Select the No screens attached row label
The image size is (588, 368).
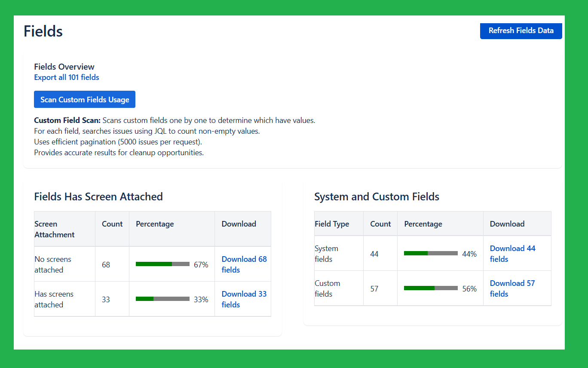(53, 264)
